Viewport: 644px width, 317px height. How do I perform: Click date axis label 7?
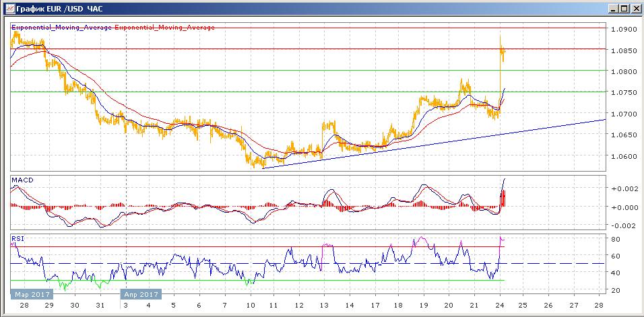point(224,306)
